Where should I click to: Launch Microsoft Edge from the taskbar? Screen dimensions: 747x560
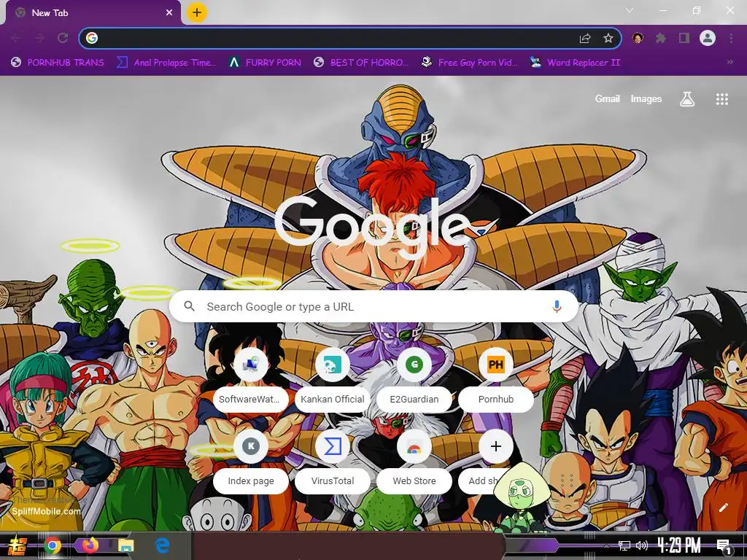click(163, 545)
